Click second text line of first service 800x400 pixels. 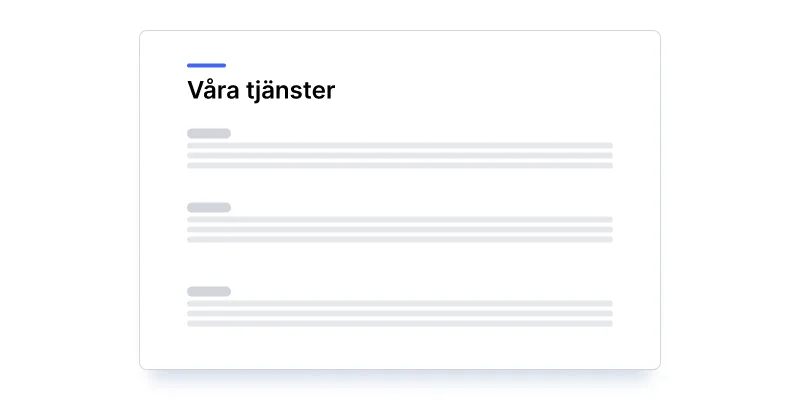[400, 156]
